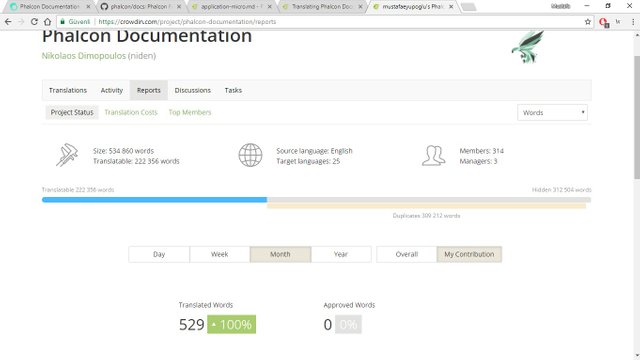Click the 'Duplicates 309 212 words' label
This screenshot has width=640, height=360.
coord(427,216)
